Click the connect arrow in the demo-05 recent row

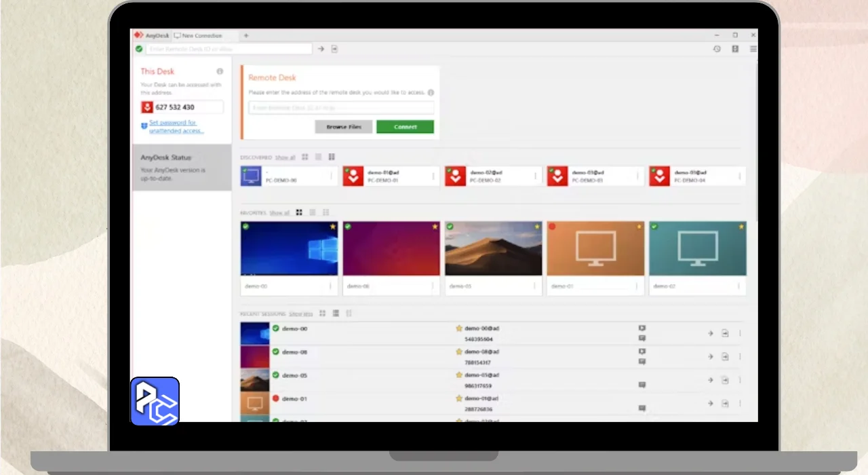tap(711, 380)
